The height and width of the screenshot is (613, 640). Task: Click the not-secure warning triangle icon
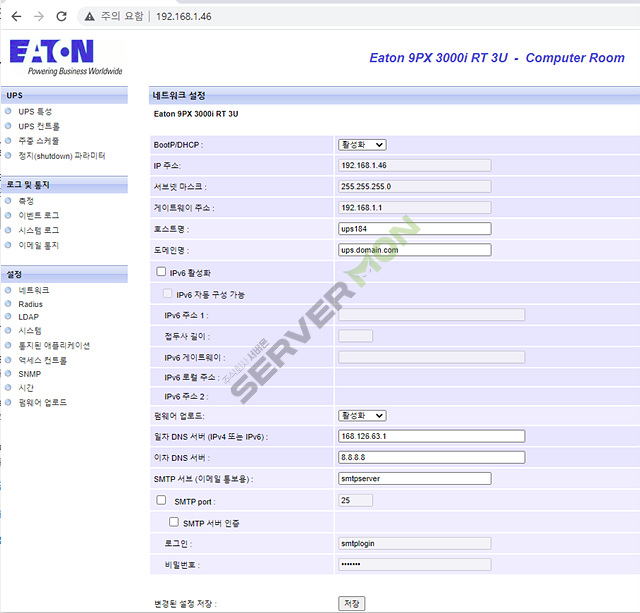pos(89,16)
